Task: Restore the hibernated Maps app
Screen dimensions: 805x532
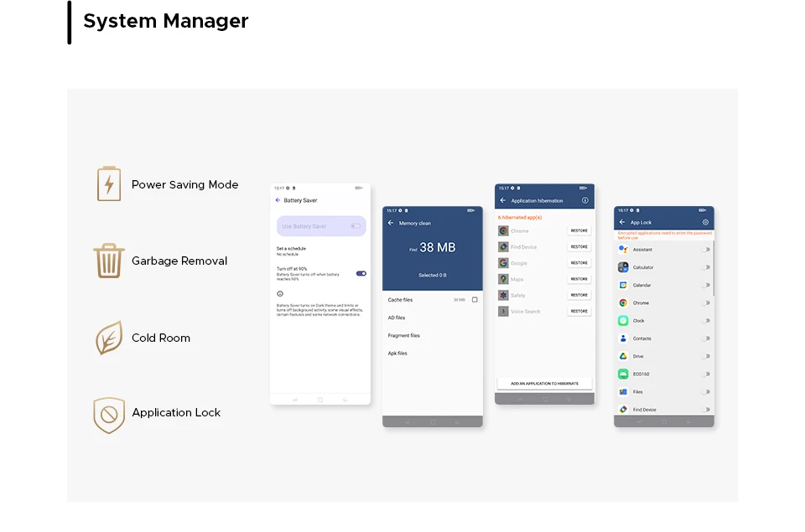Action: point(579,279)
